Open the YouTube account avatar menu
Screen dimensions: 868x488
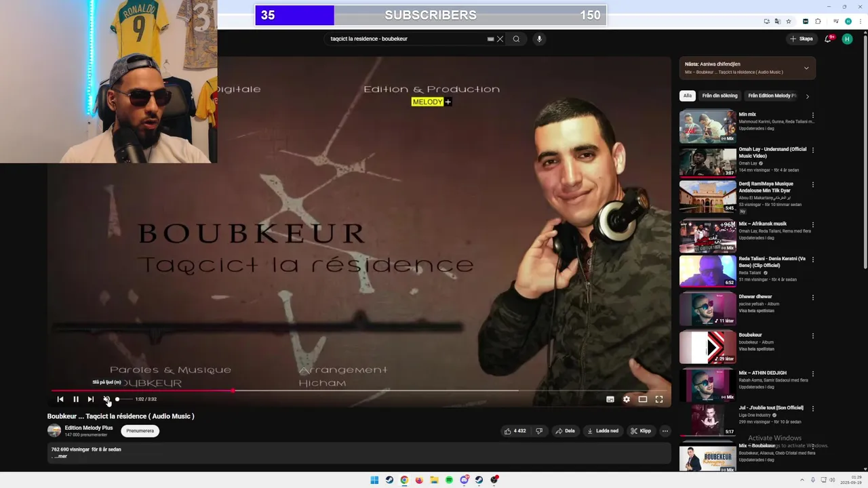click(x=847, y=39)
